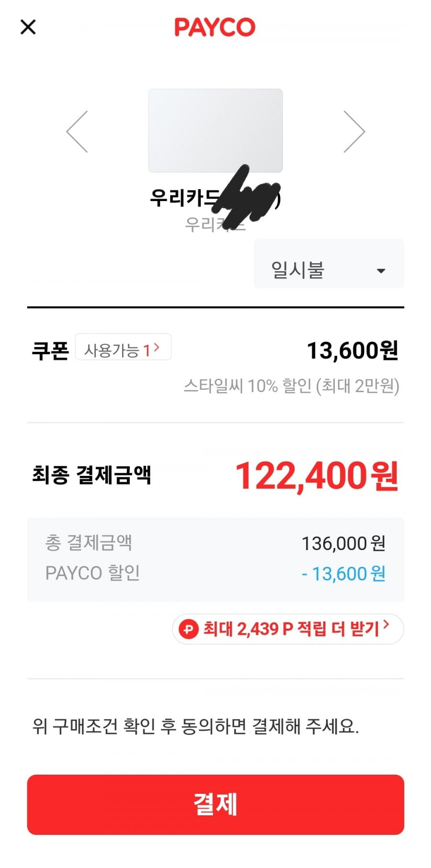The width and height of the screenshot is (431, 868).
Task: Tap the 구매조건 확인 agreement text
Action: tap(195, 726)
